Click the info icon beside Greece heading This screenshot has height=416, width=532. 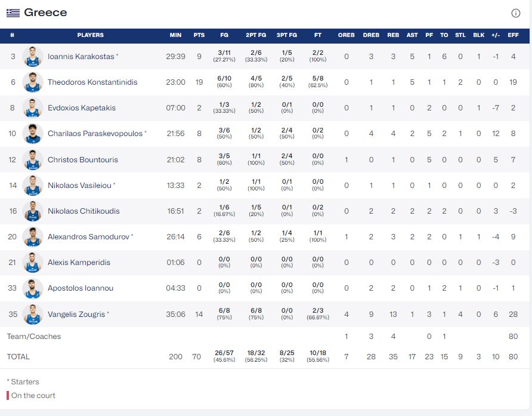pos(516,13)
